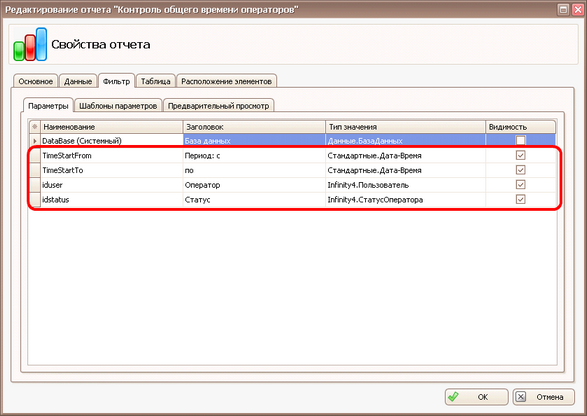Select the row header of idstatus
The image size is (587, 416).
pos(35,199)
